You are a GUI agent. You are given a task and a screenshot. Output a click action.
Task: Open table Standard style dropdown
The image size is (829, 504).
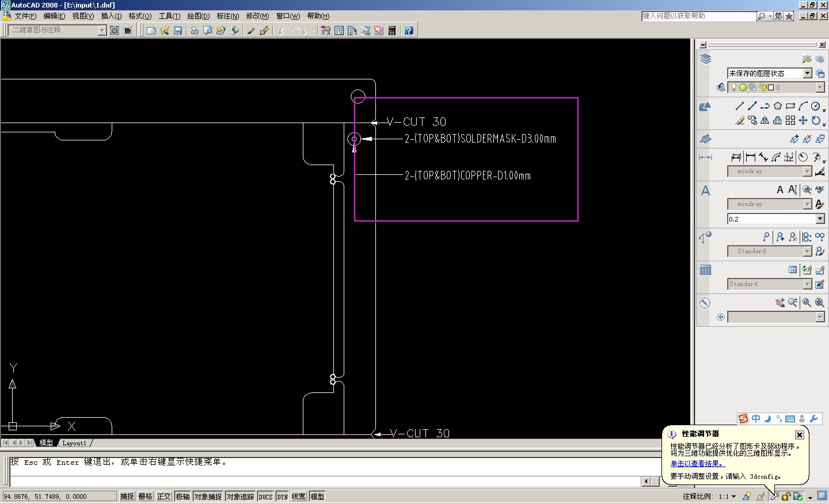point(807,284)
